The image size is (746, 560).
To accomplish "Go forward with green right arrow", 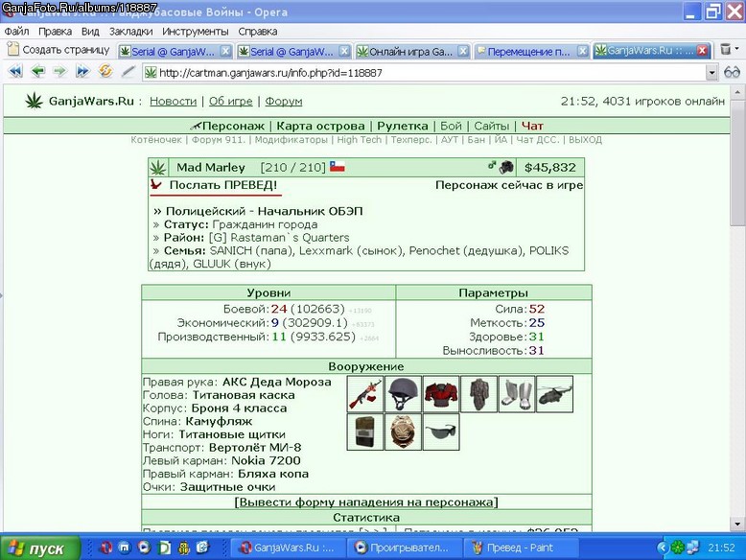I will tap(59, 72).
